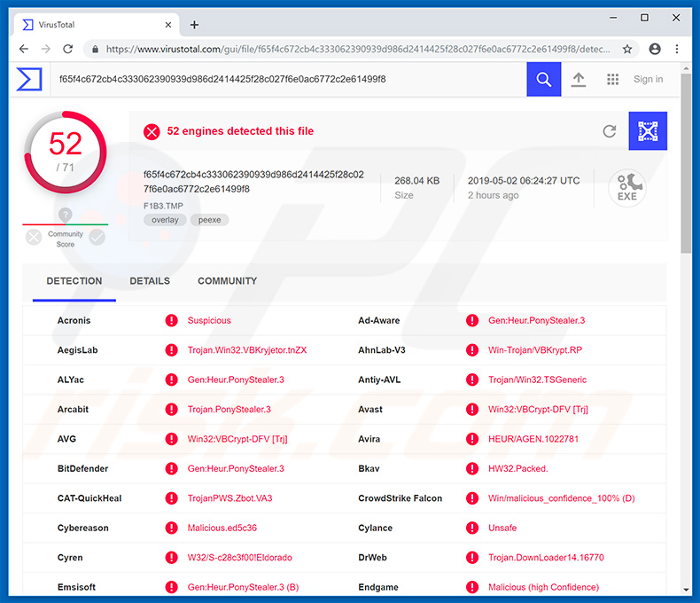Click 'Trojan/Win32.TSGeneric' Antiy-AVL result

pos(537,380)
